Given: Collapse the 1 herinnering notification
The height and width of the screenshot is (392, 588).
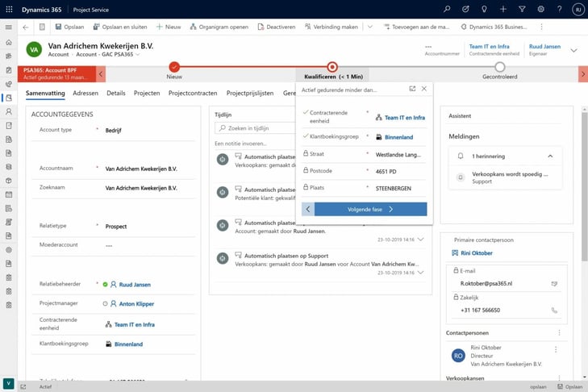Looking at the screenshot, I should 550,156.
